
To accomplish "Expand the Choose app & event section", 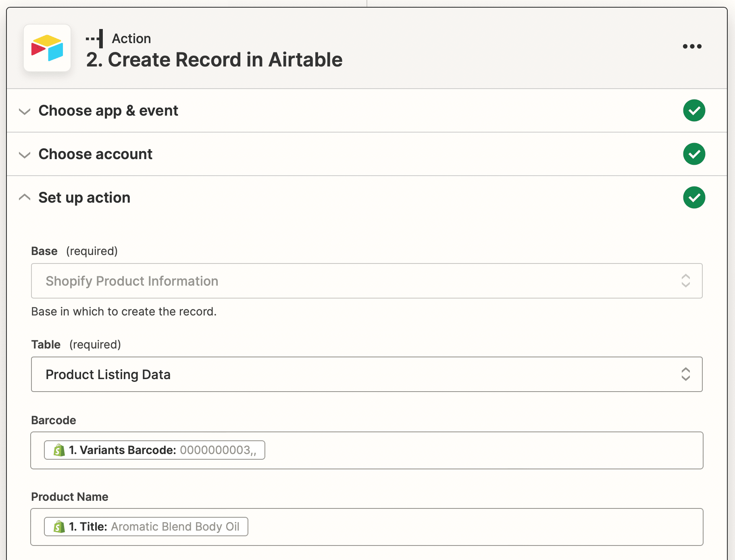I will (25, 111).
